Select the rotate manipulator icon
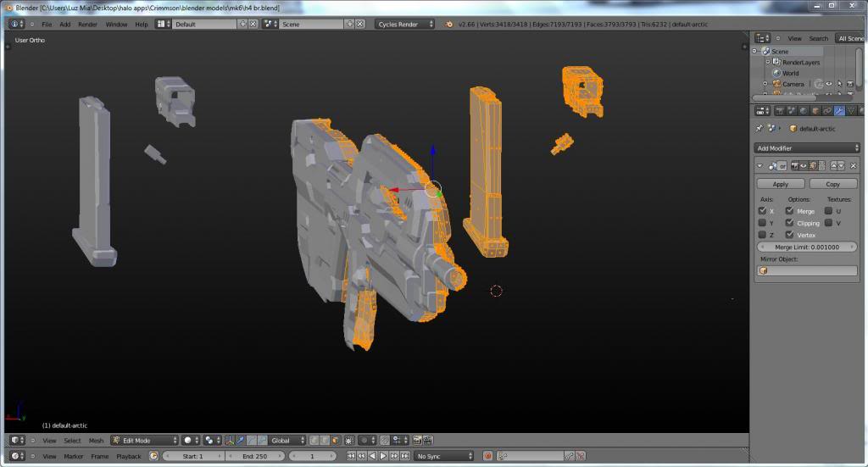Viewport: 868px width, 467px height. pyautogui.click(x=251, y=441)
